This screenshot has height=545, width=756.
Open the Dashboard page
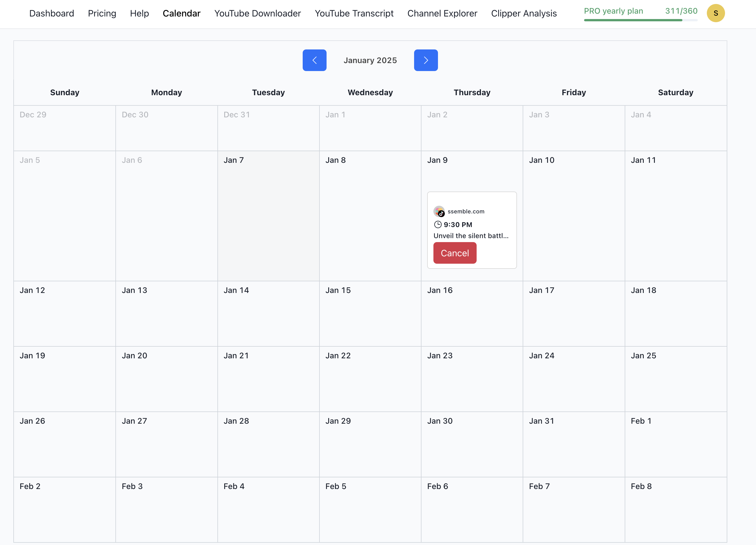(52, 13)
